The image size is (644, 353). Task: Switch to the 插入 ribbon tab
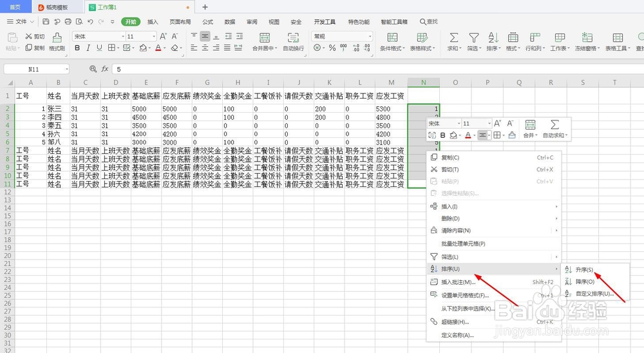(x=153, y=22)
